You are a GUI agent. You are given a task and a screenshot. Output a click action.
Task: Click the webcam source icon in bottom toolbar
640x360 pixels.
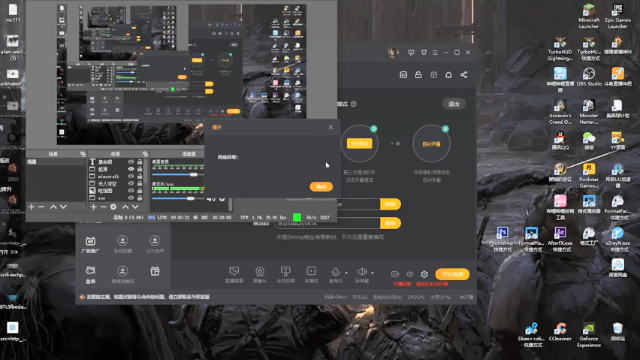[260, 271]
